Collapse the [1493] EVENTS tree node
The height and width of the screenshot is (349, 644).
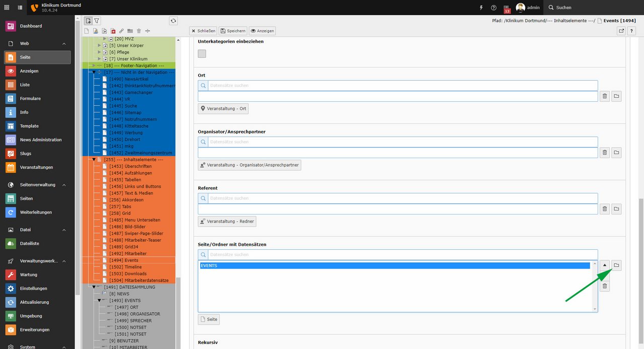click(99, 301)
